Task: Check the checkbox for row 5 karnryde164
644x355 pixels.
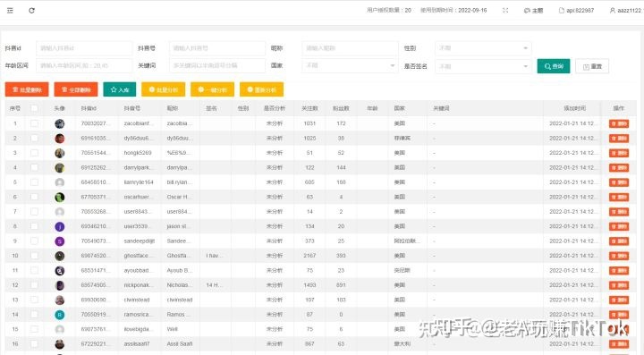Action: pos(35,182)
